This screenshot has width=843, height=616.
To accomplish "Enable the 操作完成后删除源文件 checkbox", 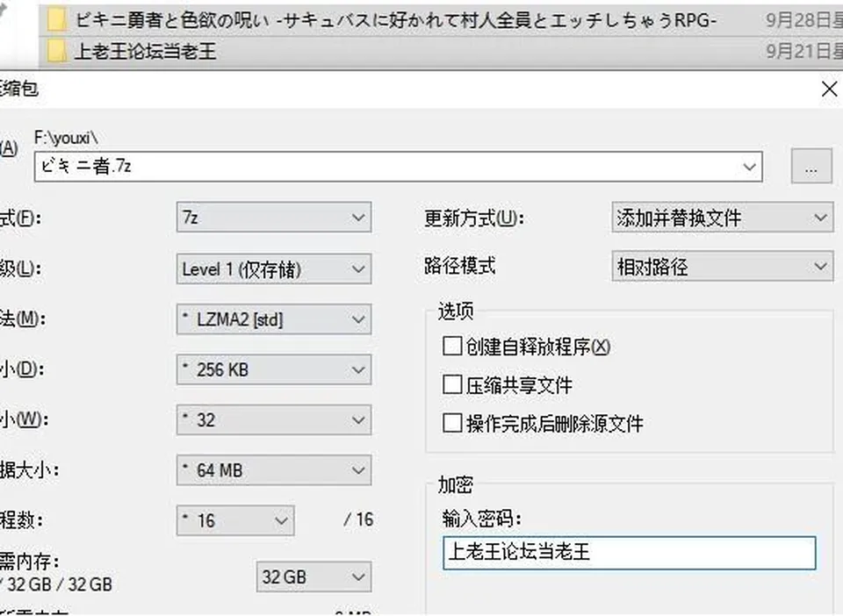I will (452, 423).
